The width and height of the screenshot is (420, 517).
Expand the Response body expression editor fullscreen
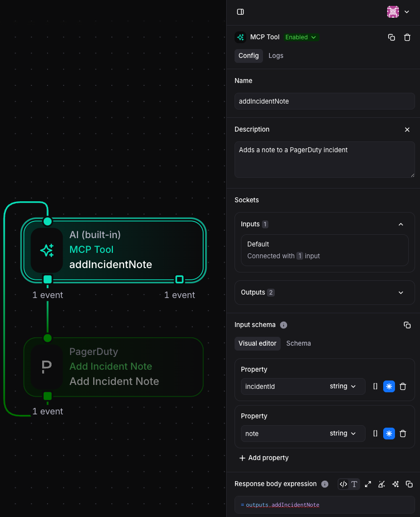(x=367, y=484)
